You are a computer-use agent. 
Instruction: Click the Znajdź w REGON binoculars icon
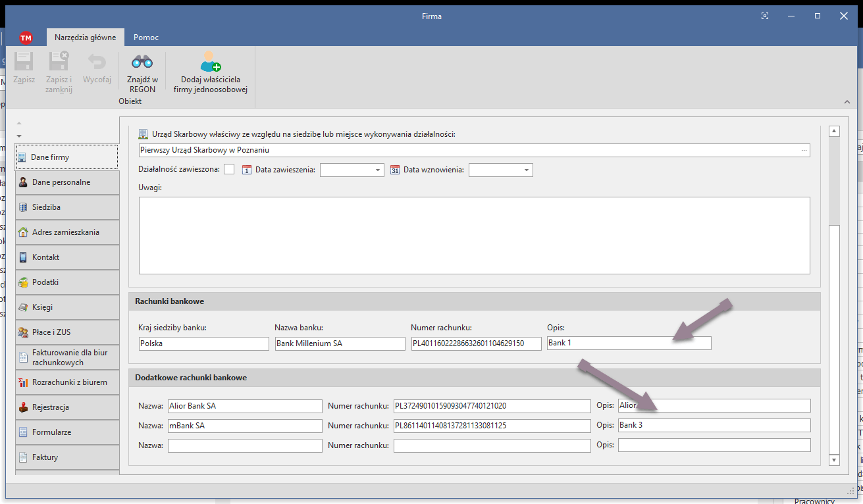pos(142,62)
